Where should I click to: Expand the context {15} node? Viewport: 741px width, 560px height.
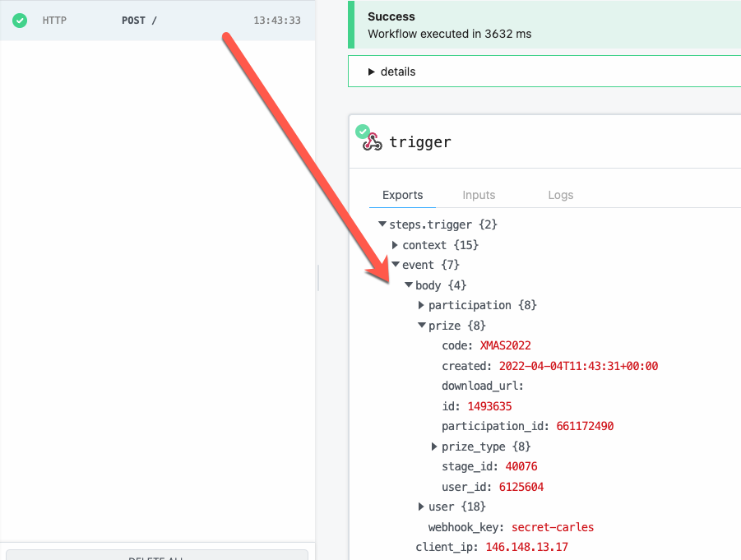pyautogui.click(x=396, y=245)
